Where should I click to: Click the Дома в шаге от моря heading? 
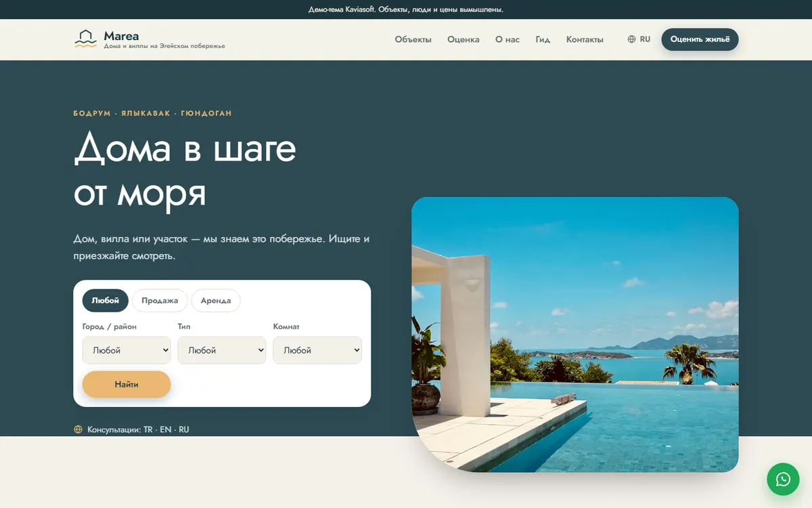tap(185, 169)
